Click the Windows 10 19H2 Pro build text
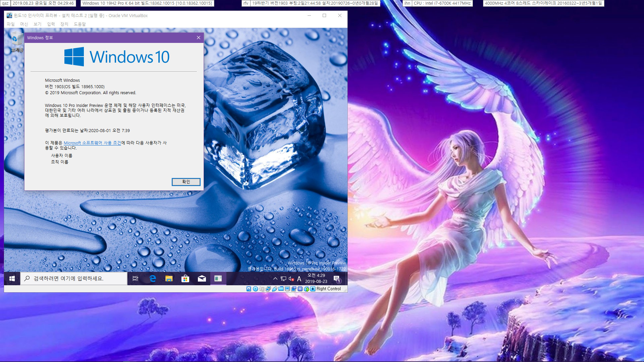Screen dimensions: 644x362 point(147,3)
